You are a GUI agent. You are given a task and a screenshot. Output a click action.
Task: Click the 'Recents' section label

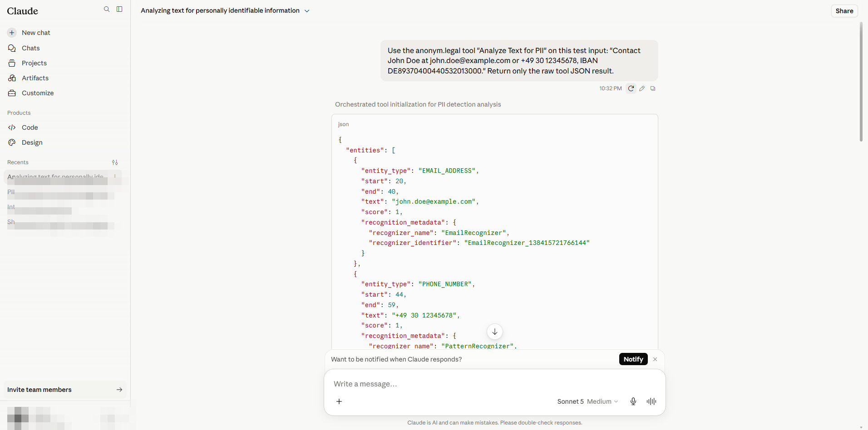tap(18, 162)
